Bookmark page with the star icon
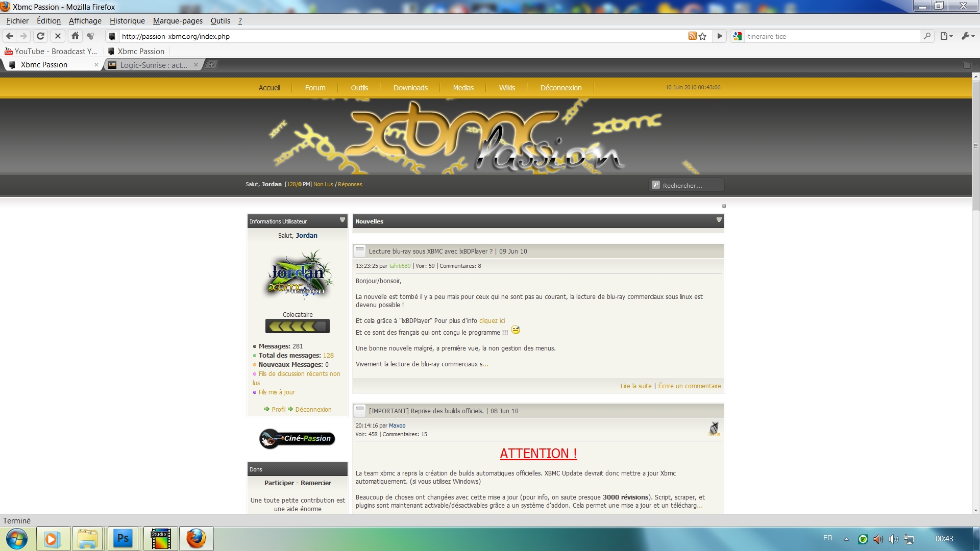Image resolution: width=980 pixels, height=551 pixels. pos(703,36)
